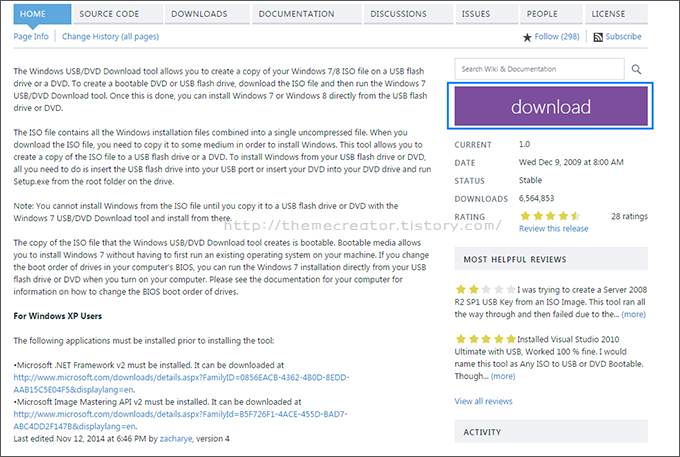This screenshot has height=457, width=680.
Task: Click the rating stars of the current release
Action: tap(550, 216)
